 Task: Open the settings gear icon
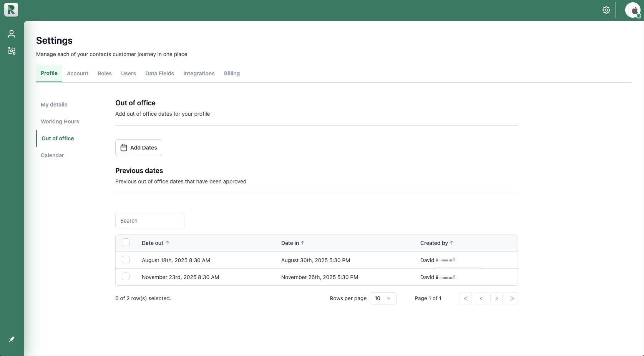tap(606, 10)
